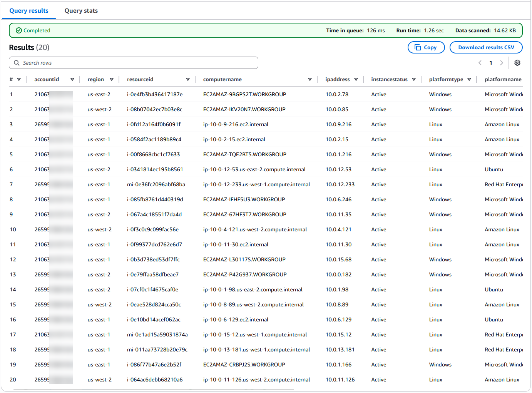Viewport: 532px width, 393px height.
Task: Select resource i-0e79ffaa58dfbeae7
Action: pyautogui.click(x=153, y=274)
